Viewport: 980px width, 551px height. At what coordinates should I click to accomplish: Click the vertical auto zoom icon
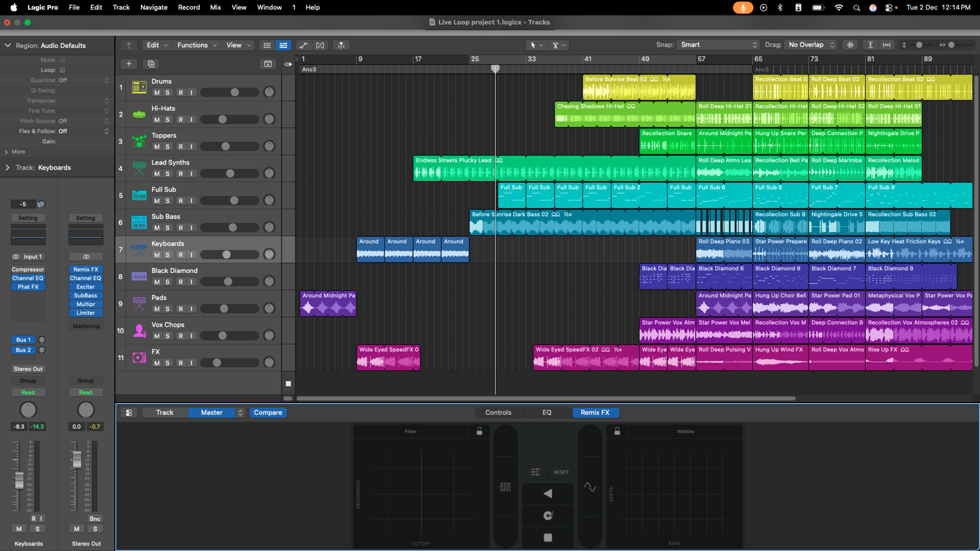point(870,45)
